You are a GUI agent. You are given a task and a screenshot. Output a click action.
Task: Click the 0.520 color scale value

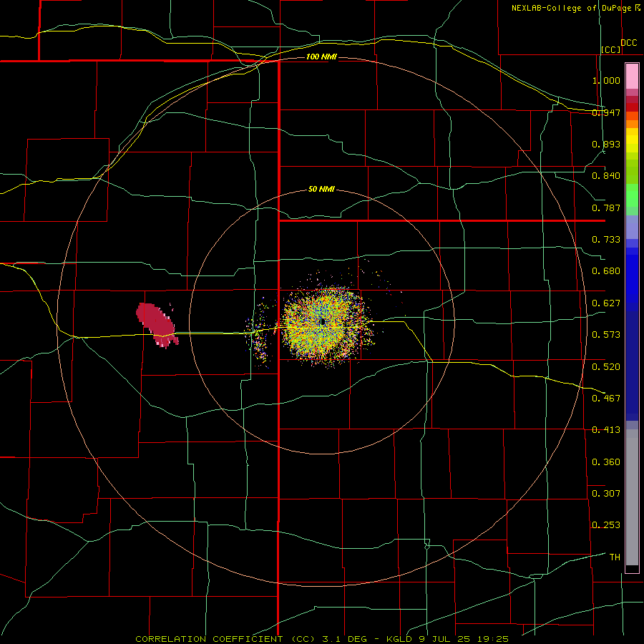(606, 367)
